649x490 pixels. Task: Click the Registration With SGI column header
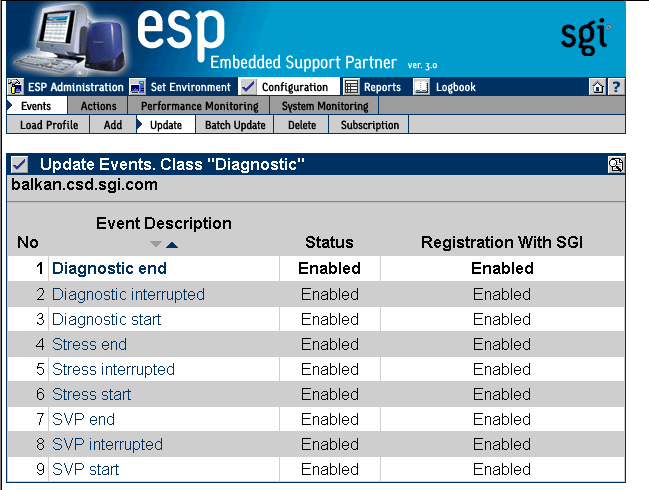pyautogui.click(x=502, y=243)
